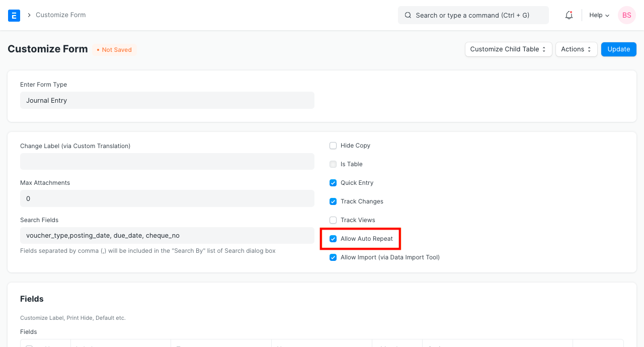Image resolution: width=644 pixels, height=347 pixels.
Task: Open the notification bell
Action: point(569,15)
